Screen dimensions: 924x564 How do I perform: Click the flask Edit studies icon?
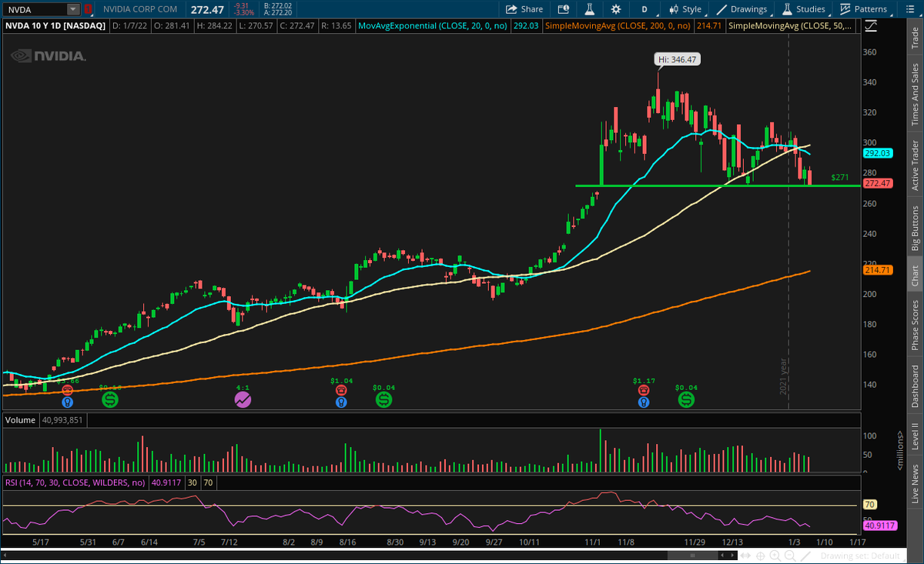point(591,9)
